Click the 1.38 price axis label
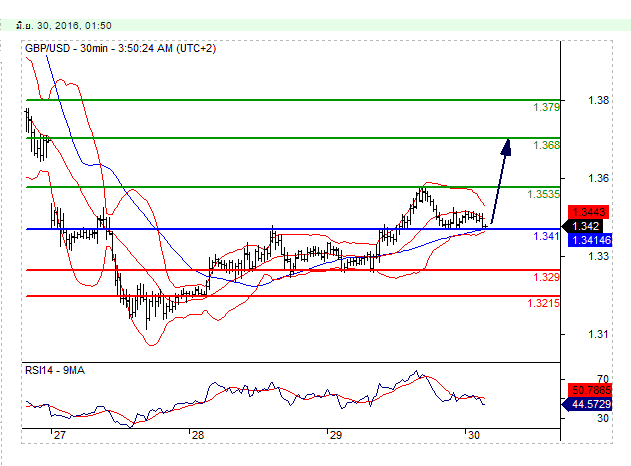Viewport: 631px width, 466px height. [x=598, y=100]
